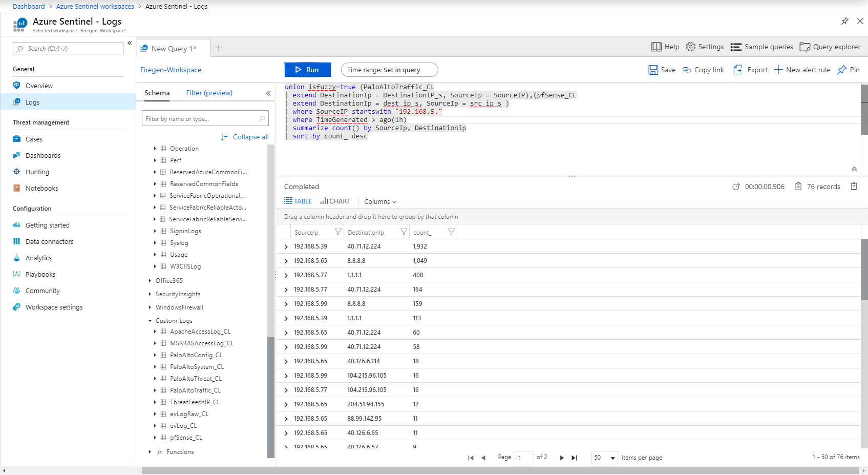
Task: Expand the Office365 schema group
Action: (150, 280)
